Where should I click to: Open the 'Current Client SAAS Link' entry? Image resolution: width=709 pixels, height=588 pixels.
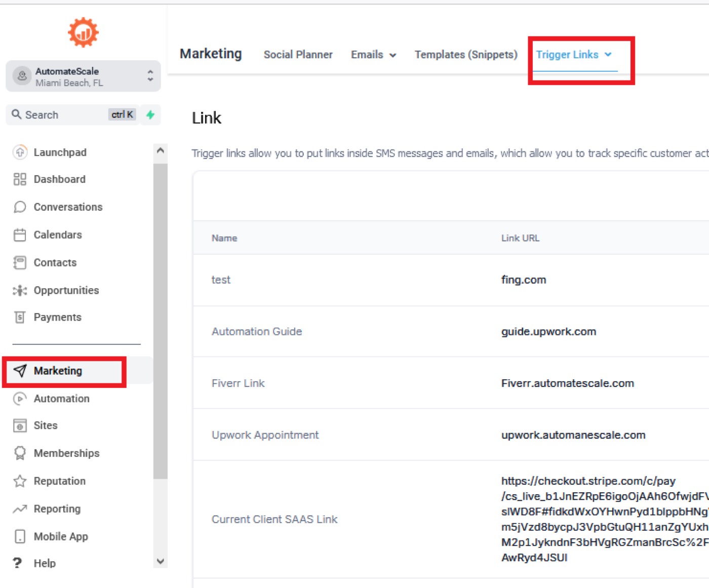point(274,519)
